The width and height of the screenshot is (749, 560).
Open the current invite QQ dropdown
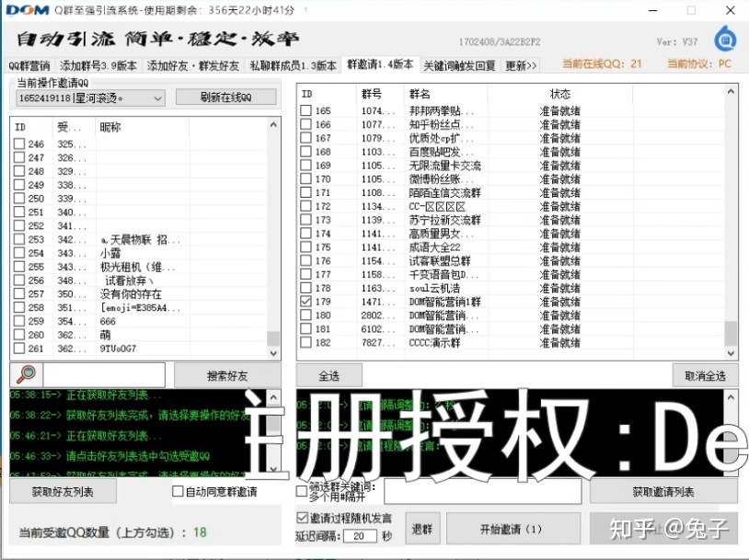pos(91,98)
